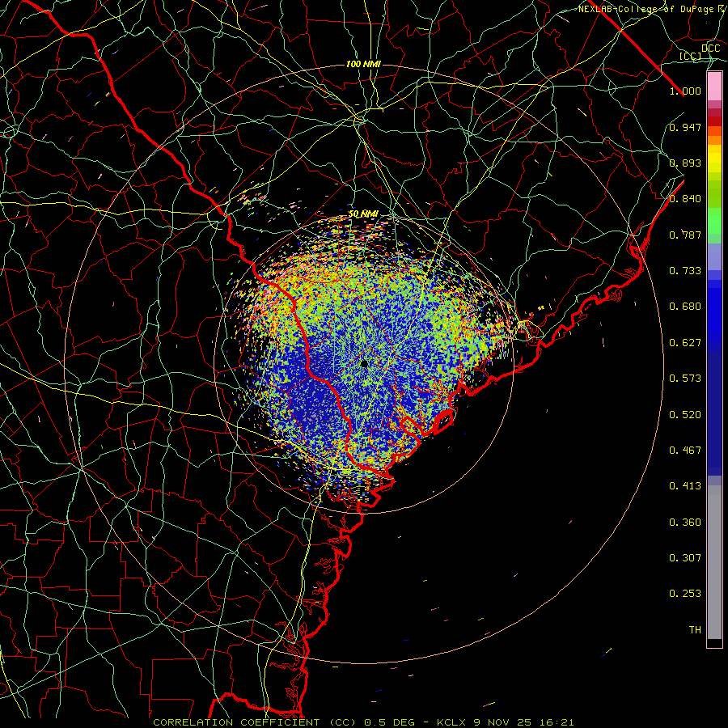Click the 1.000 scale value
The width and height of the screenshot is (728, 728).
[x=685, y=91]
